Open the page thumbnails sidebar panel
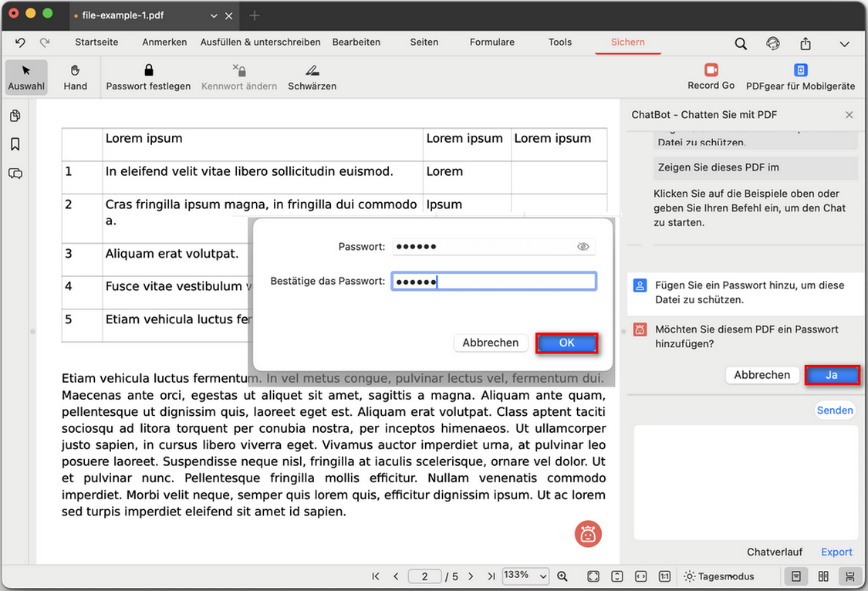This screenshot has width=868, height=591. [x=15, y=115]
